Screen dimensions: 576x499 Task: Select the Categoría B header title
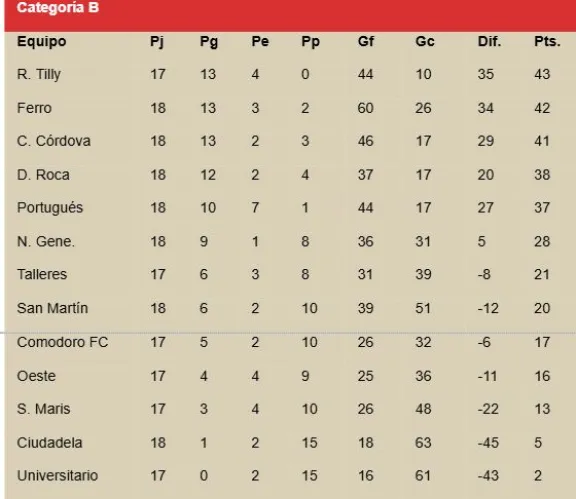(58, 8)
